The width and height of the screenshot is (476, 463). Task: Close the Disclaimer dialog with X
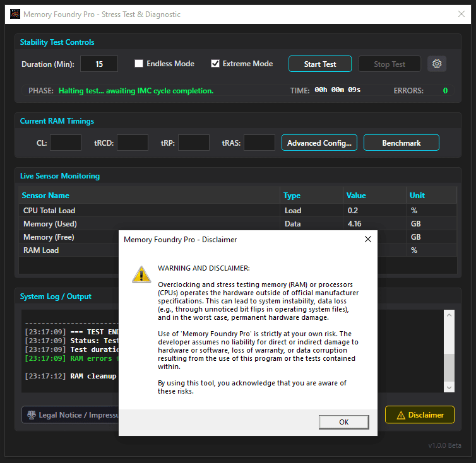pos(367,240)
